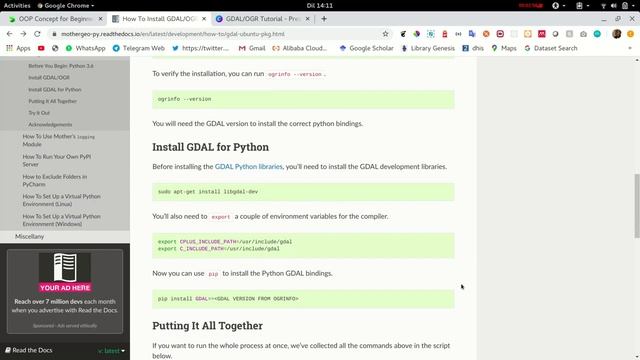Open the clock and calendar panel
The width and height of the screenshot is (640, 360).
click(x=320, y=6)
